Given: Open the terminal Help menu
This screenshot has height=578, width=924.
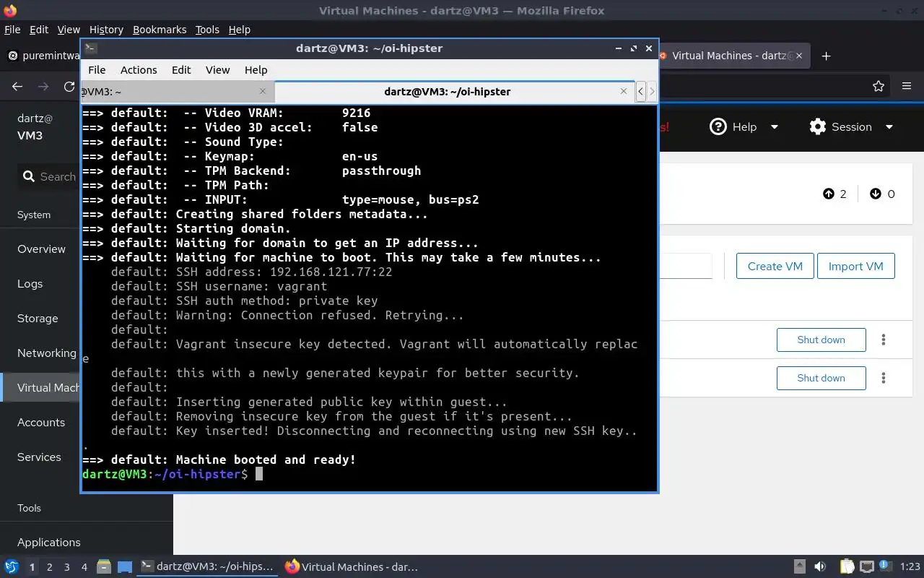Looking at the screenshot, I should point(256,70).
